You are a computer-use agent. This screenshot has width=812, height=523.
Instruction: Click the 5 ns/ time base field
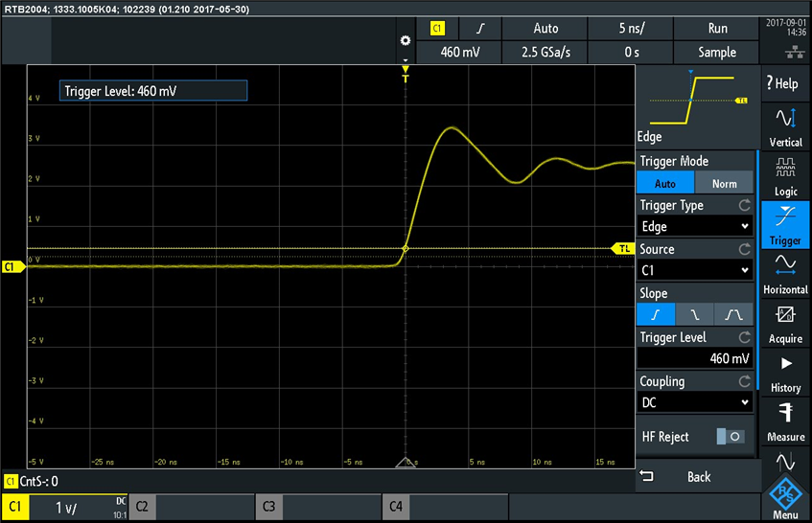pos(631,29)
